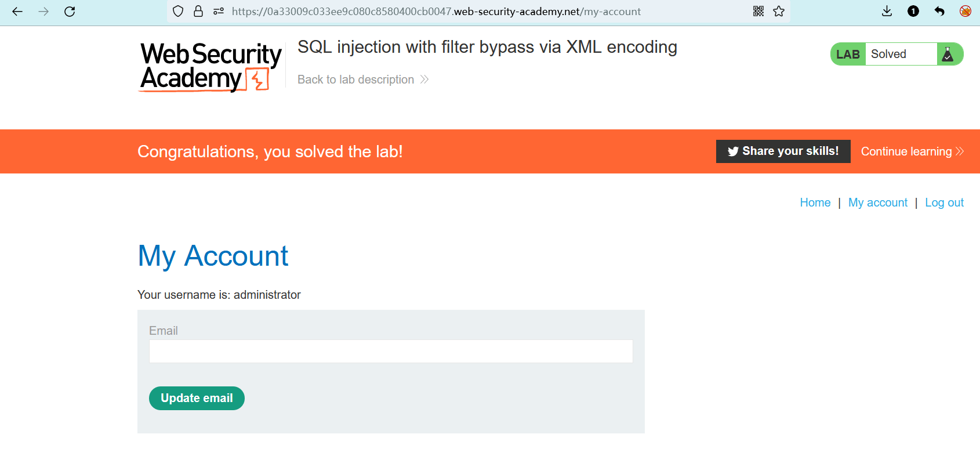Open the tracking protection shield icon

pos(178,12)
